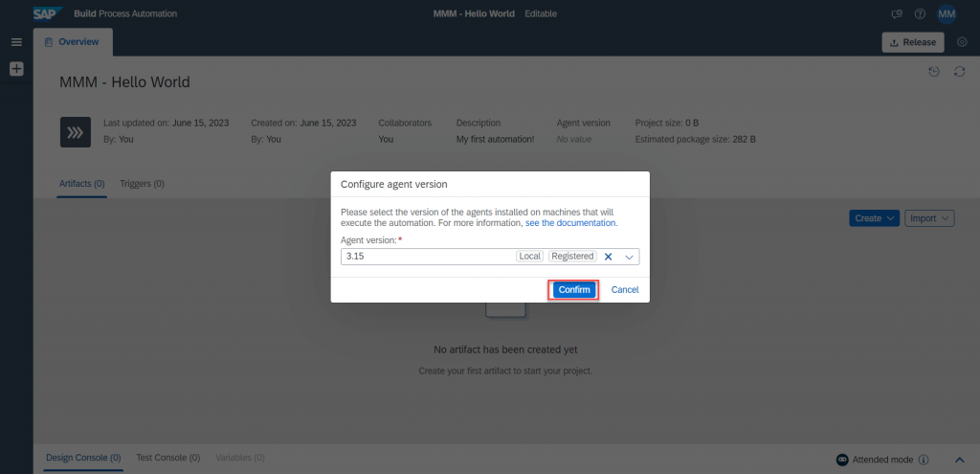Expand the bottom console panel chevron

(960, 460)
